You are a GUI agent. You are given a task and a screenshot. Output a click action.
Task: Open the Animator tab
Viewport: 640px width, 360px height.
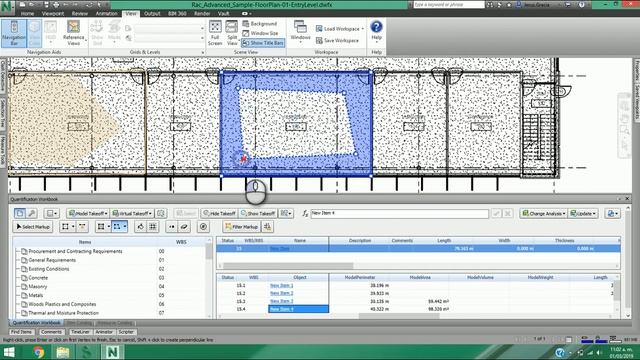(104, 332)
